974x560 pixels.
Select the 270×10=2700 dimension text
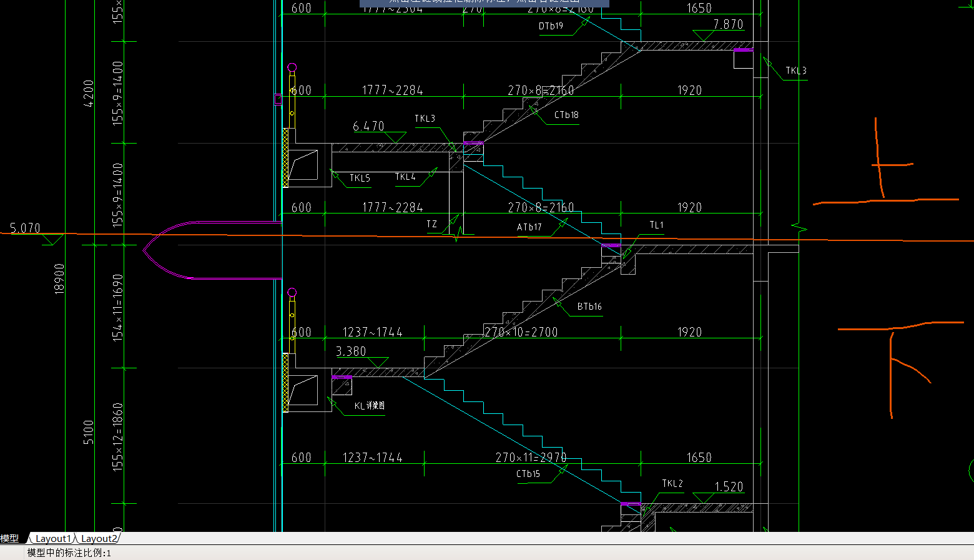pos(521,332)
